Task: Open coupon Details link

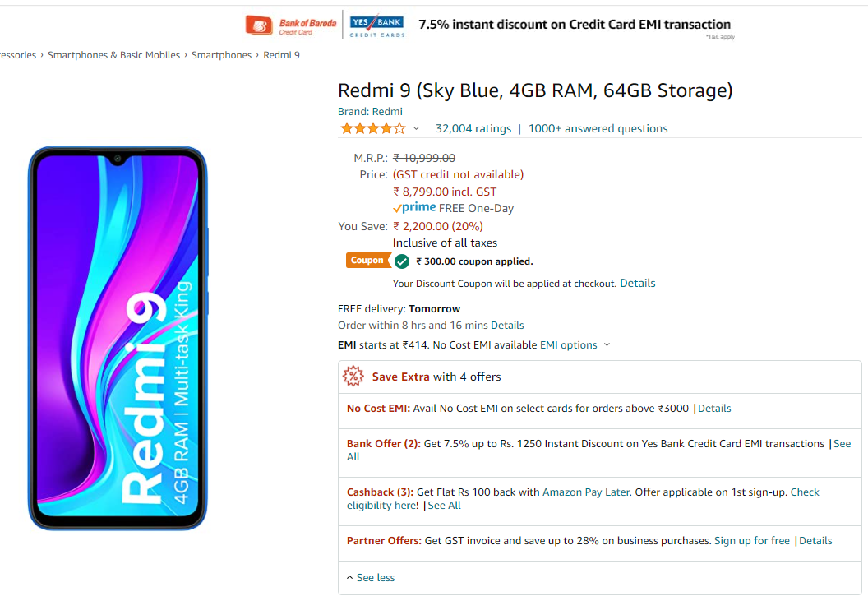Action: tap(637, 283)
